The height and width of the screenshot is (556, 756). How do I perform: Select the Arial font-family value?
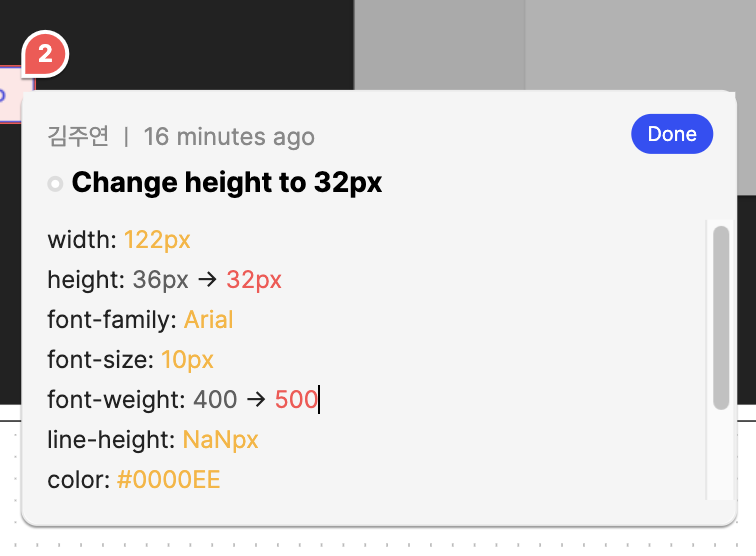[208, 320]
